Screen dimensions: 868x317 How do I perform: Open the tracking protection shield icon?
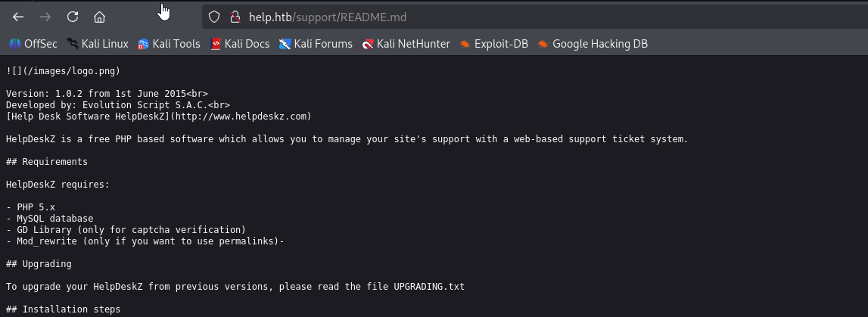pos(214,17)
